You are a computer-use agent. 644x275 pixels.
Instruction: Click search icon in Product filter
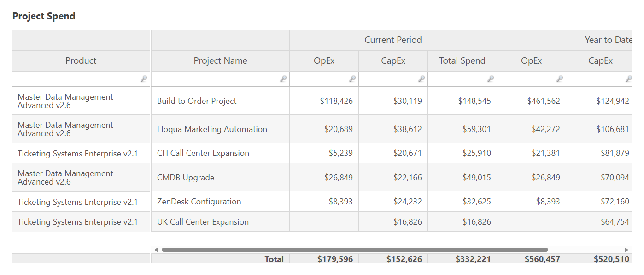[144, 79]
